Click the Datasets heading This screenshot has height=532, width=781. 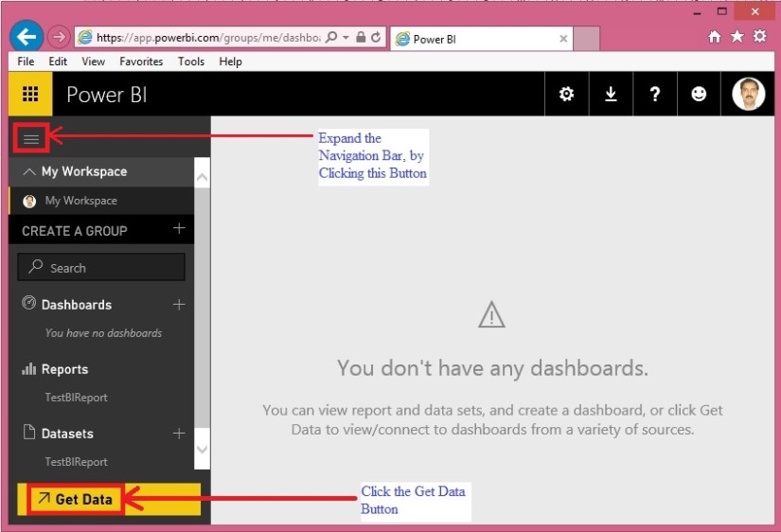(x=67, y=434)
